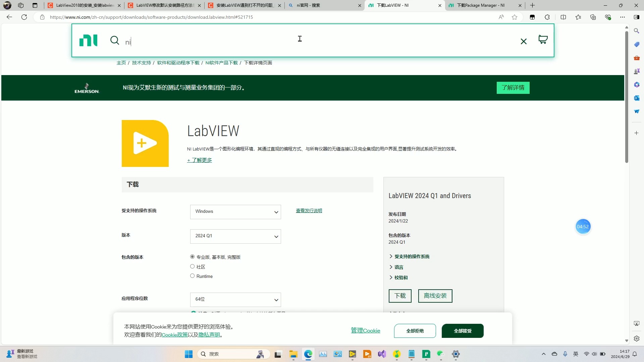Open the sidebar shopping tag icon

click(637, 44)
